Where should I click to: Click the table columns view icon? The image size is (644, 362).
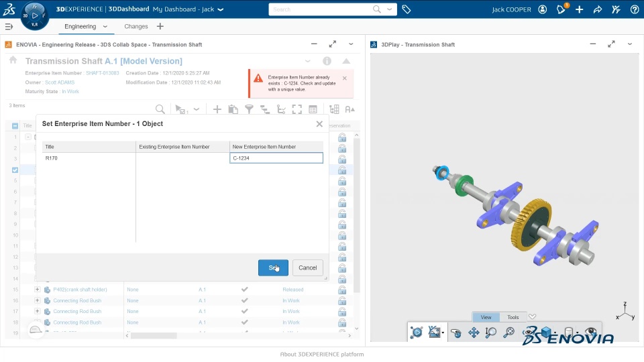click(x=313, y=109)
